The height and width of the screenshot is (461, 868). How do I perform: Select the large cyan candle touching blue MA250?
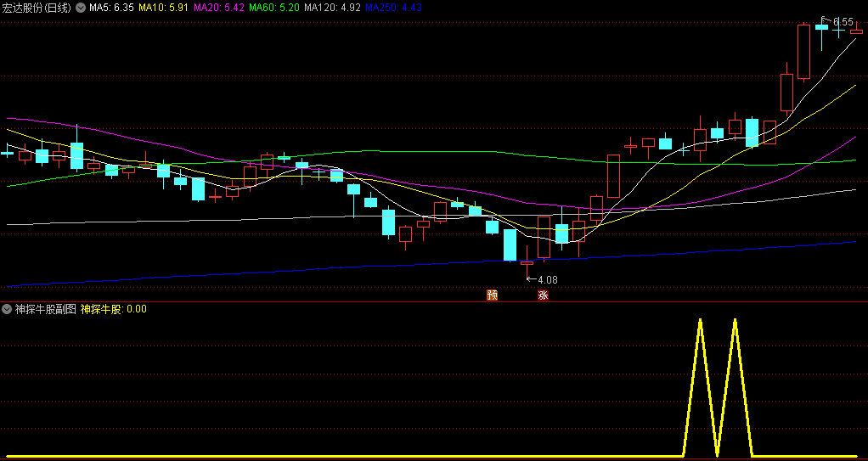click(x=510, y=245)
